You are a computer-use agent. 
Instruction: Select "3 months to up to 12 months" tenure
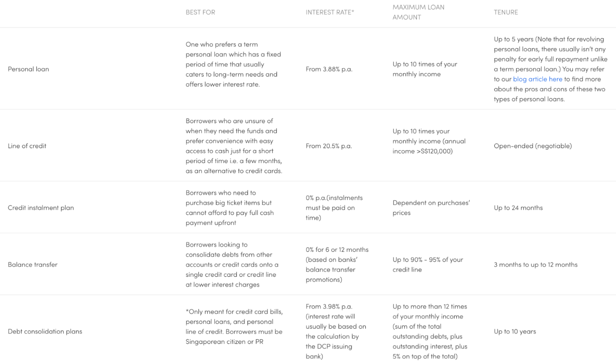535,265
